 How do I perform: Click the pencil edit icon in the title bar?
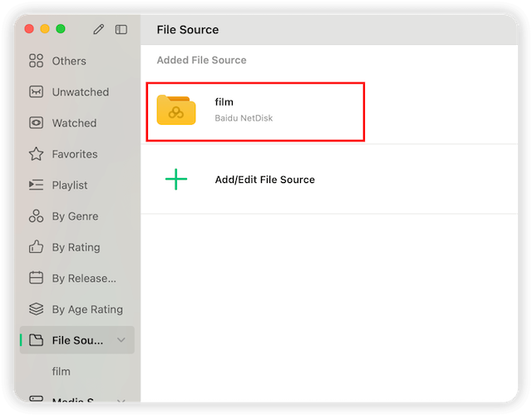point(99,29)
